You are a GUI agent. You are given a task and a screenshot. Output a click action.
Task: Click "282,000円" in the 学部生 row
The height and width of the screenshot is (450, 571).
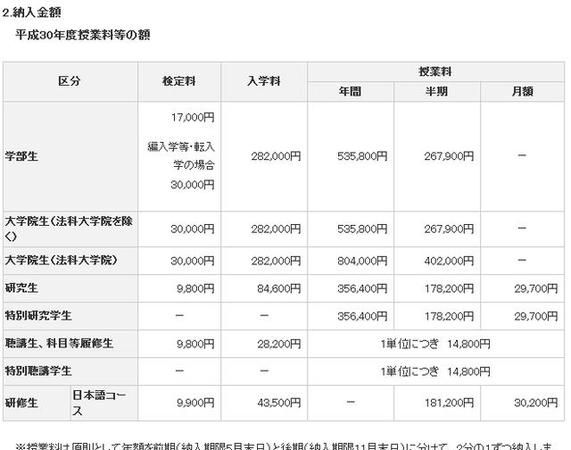click(276, 157)
